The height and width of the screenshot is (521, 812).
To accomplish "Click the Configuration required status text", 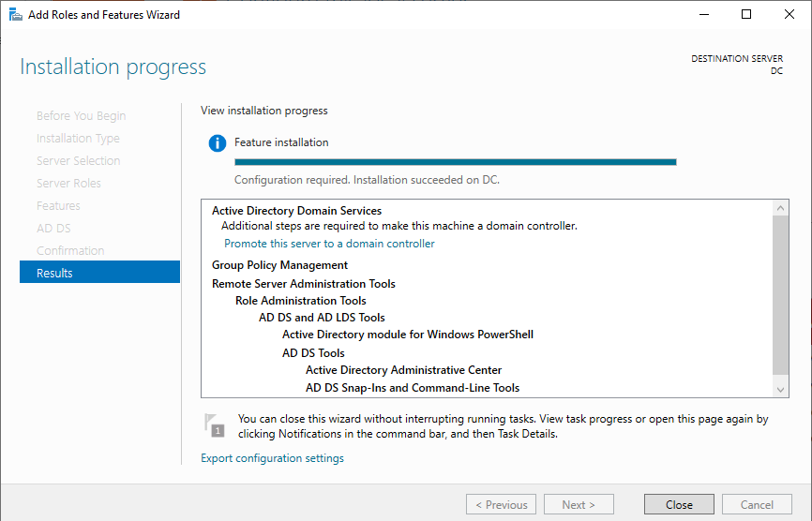I will (367, 180).
